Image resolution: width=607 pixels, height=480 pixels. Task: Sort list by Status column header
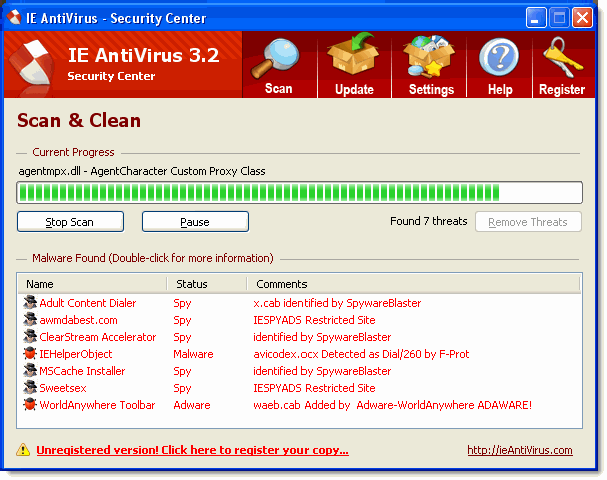point(207,284)
